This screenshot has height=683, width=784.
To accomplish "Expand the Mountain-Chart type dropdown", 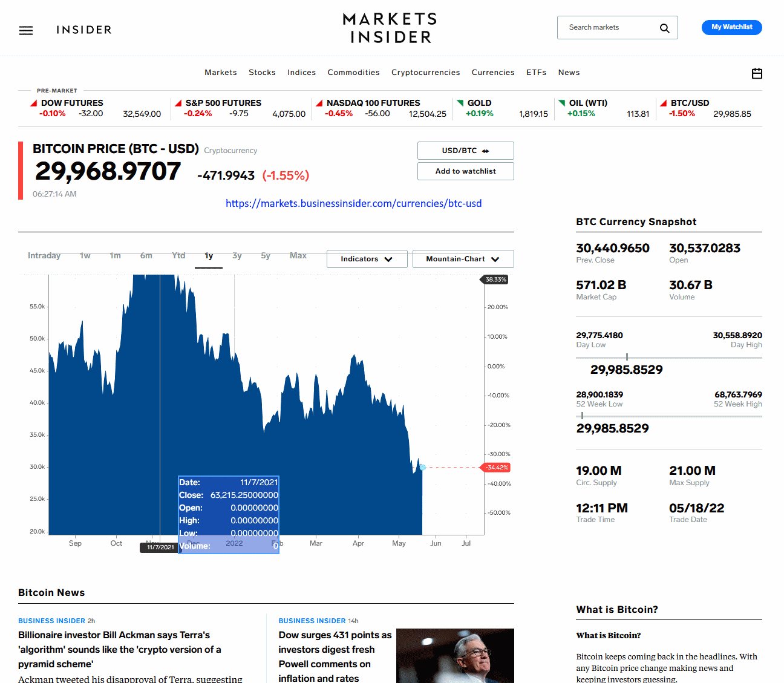I will (x=463, y=259).
